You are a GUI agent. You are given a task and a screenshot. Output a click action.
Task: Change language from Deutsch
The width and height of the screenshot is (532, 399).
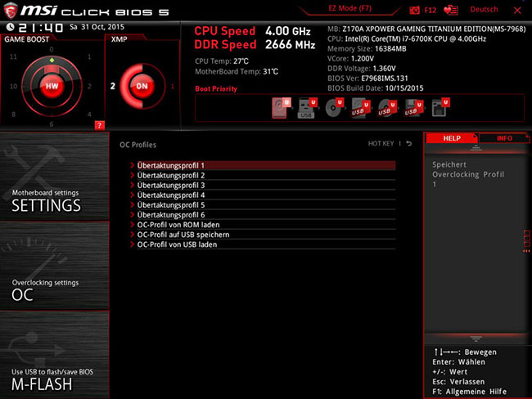(484, 10)
